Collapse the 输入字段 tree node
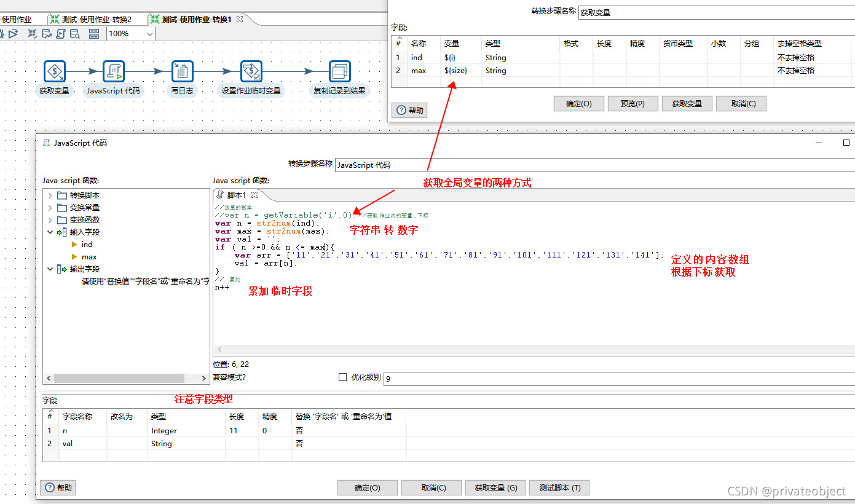Screen dimensions: 855x504 point(50,232)
